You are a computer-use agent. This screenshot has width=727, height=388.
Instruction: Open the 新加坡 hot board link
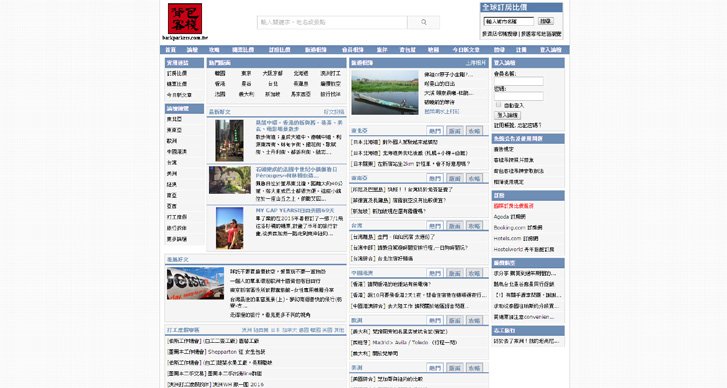(x=273, y=94)
